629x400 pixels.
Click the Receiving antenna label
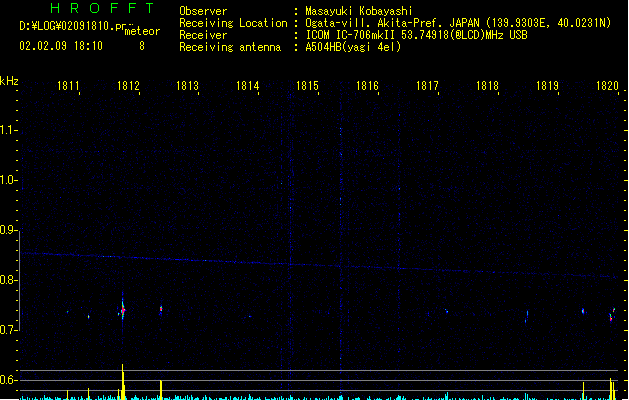[230, 47]
